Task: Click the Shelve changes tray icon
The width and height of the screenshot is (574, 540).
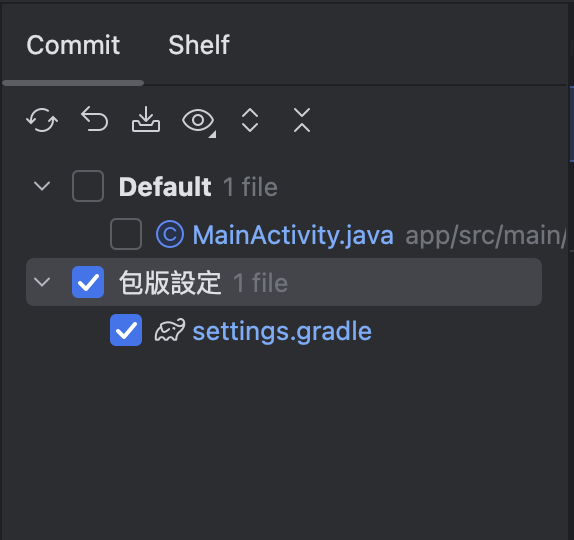Action: click(x=146, y=119)
